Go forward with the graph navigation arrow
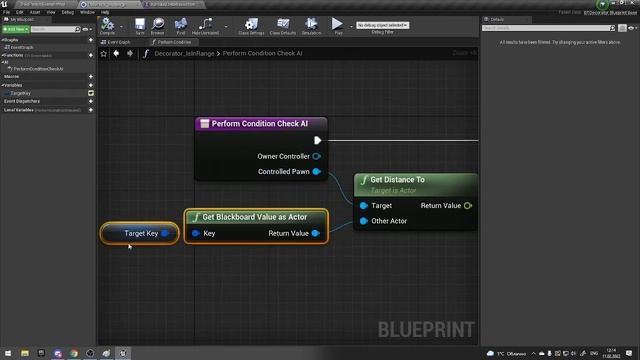640x360 pixels. coord(130,53)
